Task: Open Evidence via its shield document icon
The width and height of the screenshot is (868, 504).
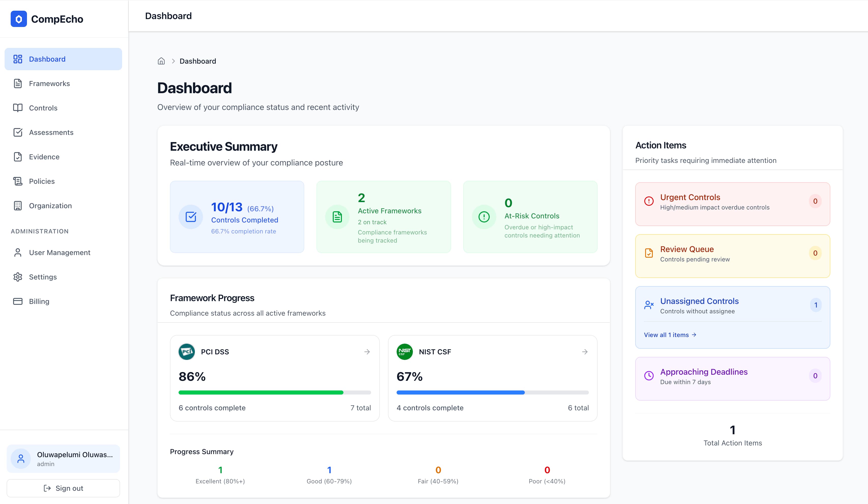Action: (x=18, y=157)
